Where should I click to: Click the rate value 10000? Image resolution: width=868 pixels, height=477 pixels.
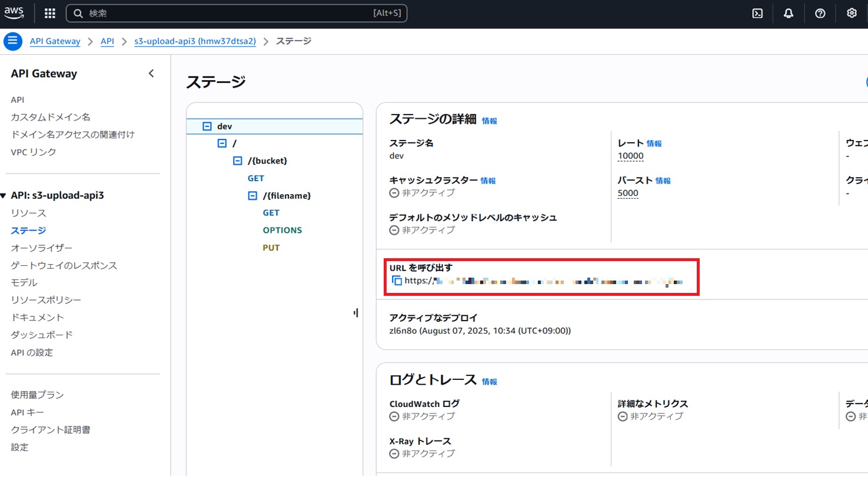click(631, 156)
